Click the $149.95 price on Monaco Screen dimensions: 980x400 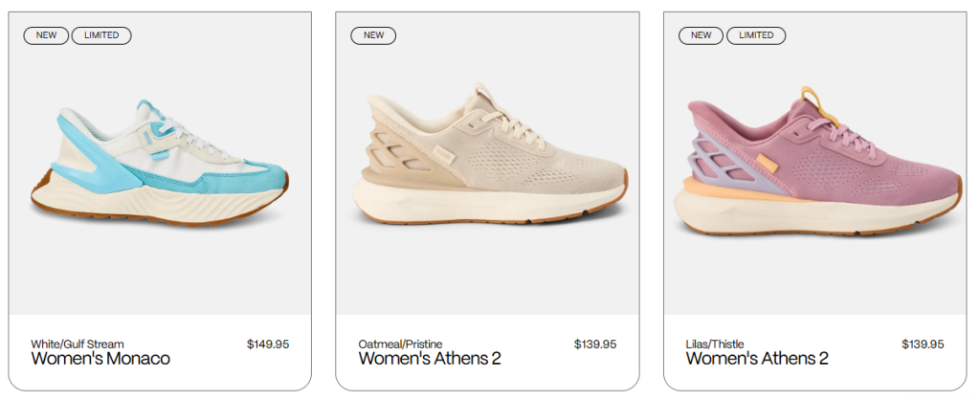[x=268, y=344]
